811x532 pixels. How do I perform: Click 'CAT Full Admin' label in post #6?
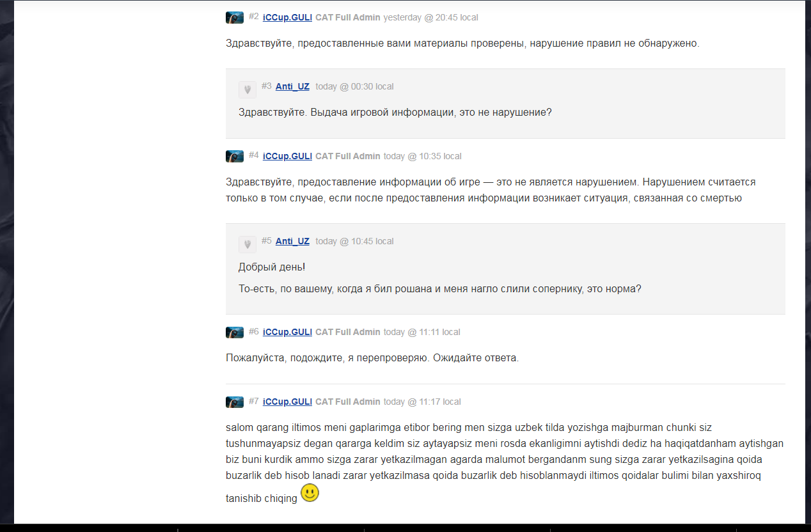click(x=348, y=332)
